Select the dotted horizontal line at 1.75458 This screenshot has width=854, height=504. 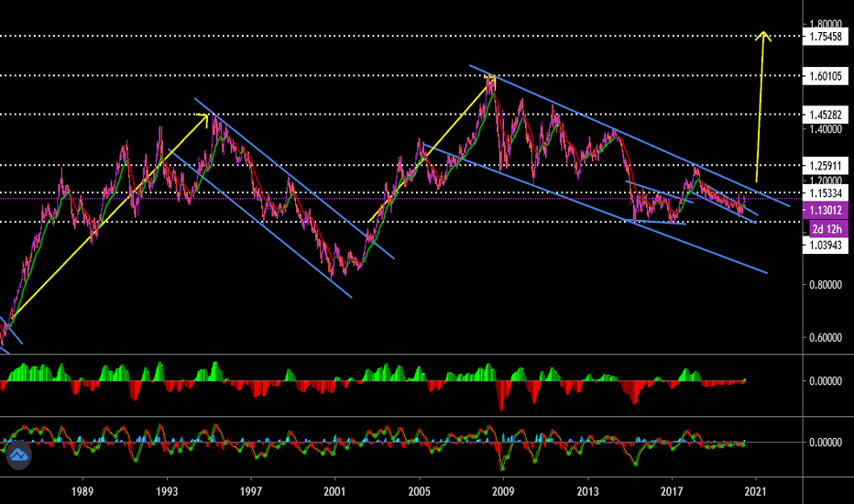tap(400, 37)
